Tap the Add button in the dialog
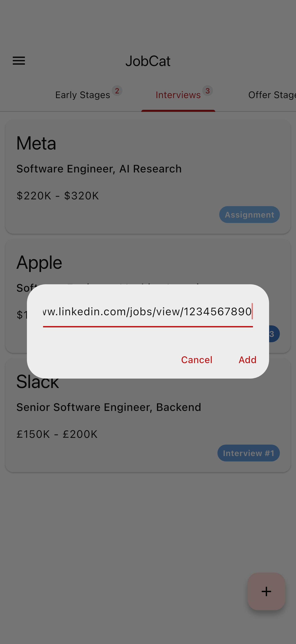296x644 pixels. click(x=247, y=360)
